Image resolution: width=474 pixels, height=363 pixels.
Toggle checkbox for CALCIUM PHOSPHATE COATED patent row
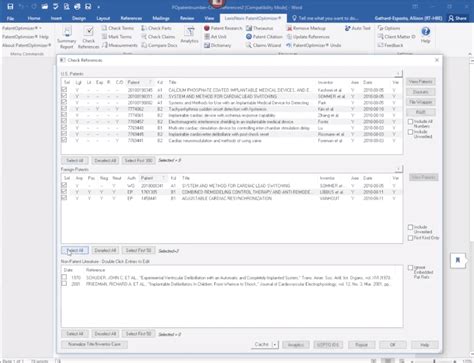64,90
